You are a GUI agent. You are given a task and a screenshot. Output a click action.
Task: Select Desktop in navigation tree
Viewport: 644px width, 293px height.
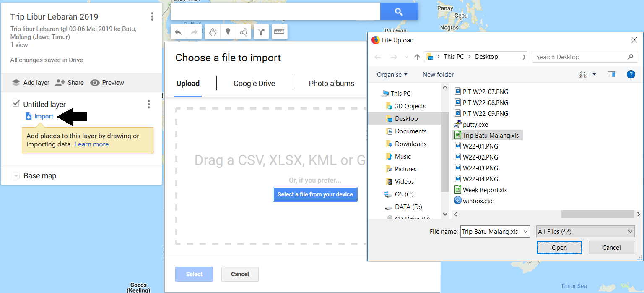coord(404,119)
